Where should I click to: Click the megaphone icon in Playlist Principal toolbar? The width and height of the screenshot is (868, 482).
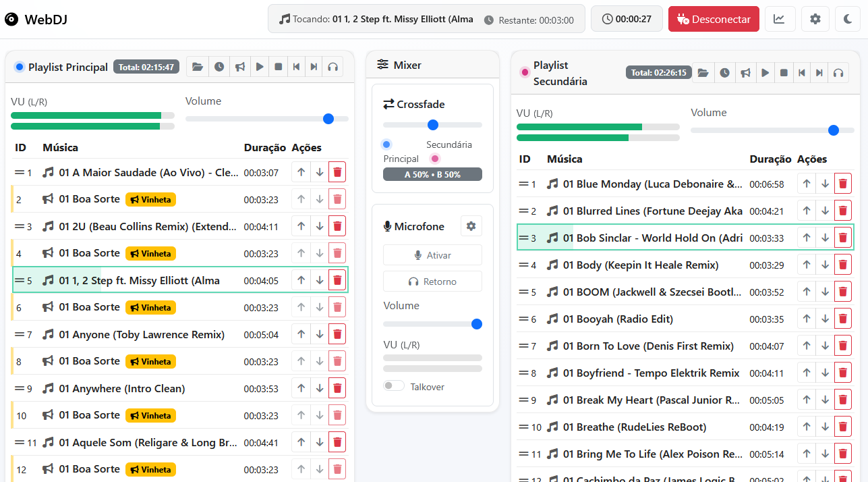pos(239,67)
